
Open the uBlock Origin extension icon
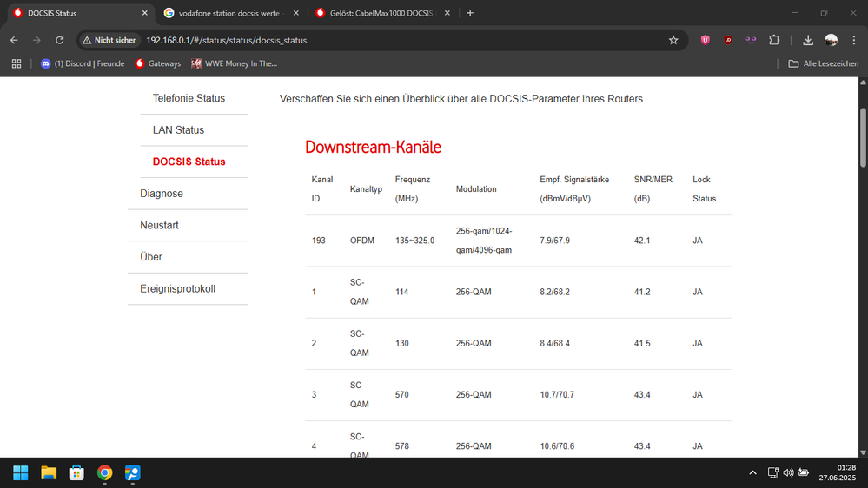728,40
